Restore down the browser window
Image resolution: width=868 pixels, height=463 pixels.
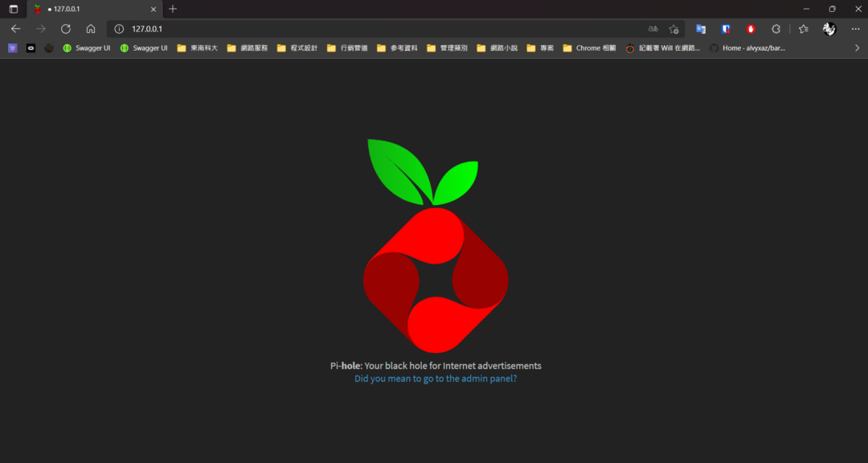[x=832, y=9]
